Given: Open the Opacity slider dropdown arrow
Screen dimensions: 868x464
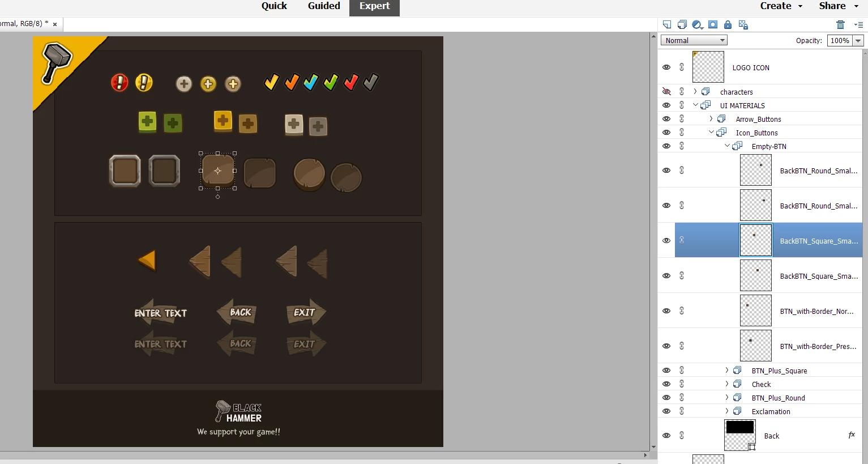Looking at the screenshot, I should click(858, 40).
